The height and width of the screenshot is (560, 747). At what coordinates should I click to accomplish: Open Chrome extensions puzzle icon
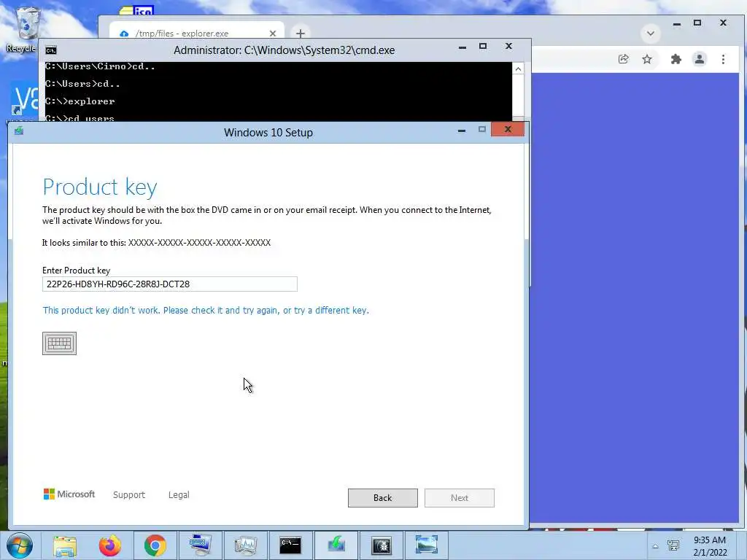click(x=676, y=59)
